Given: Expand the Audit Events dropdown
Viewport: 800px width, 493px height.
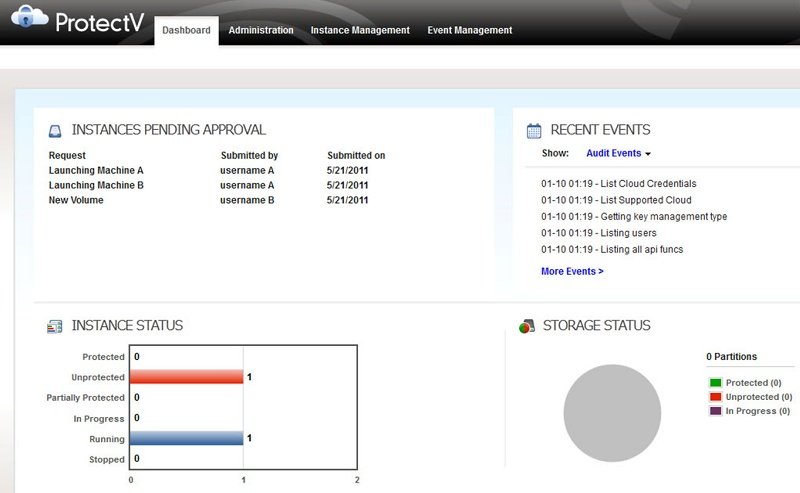Looking at the screenshot, I should click(618, 153).
